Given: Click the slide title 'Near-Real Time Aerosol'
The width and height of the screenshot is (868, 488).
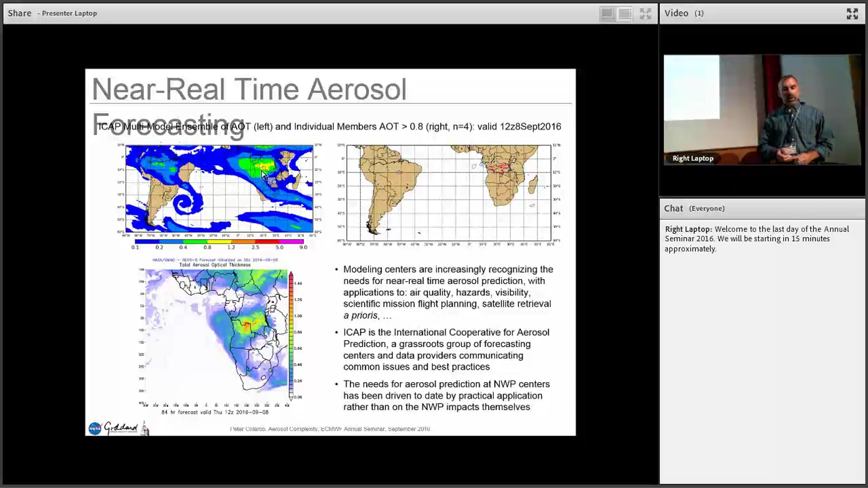Looking at the screenshot, I should click(x=249, y=89).
